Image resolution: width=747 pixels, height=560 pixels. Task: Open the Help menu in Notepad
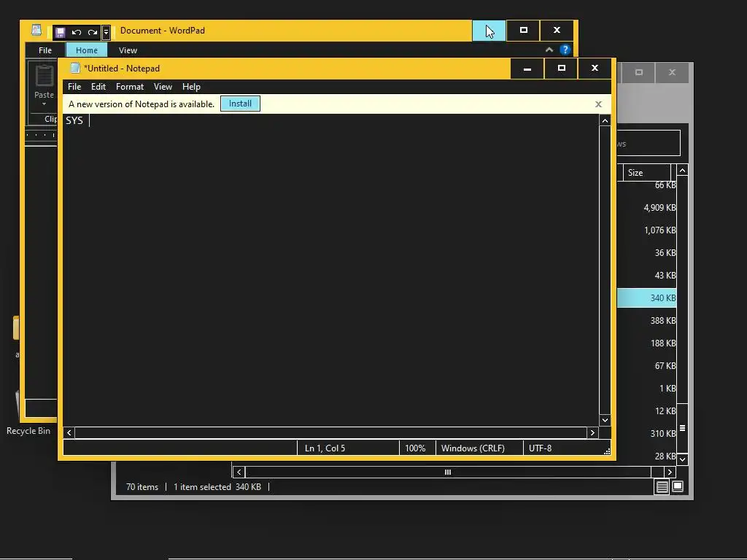point(191,87)
